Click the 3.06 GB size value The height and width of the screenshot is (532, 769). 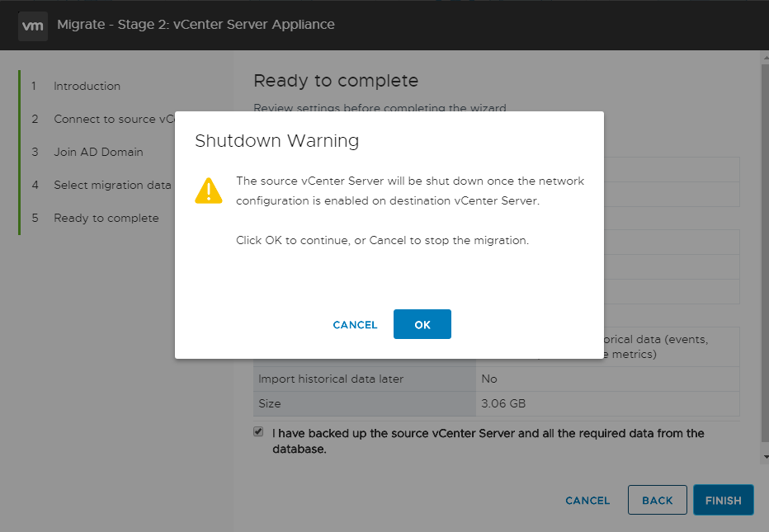pyautogui.click(x=503, y=403)
